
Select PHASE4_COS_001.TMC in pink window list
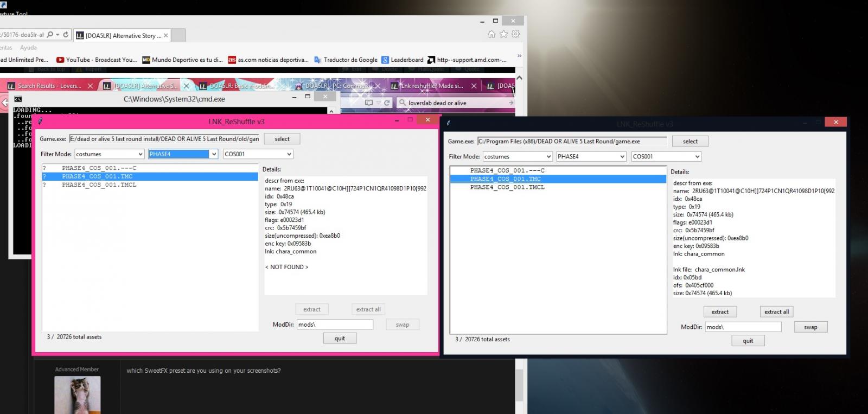click(150, 176)
